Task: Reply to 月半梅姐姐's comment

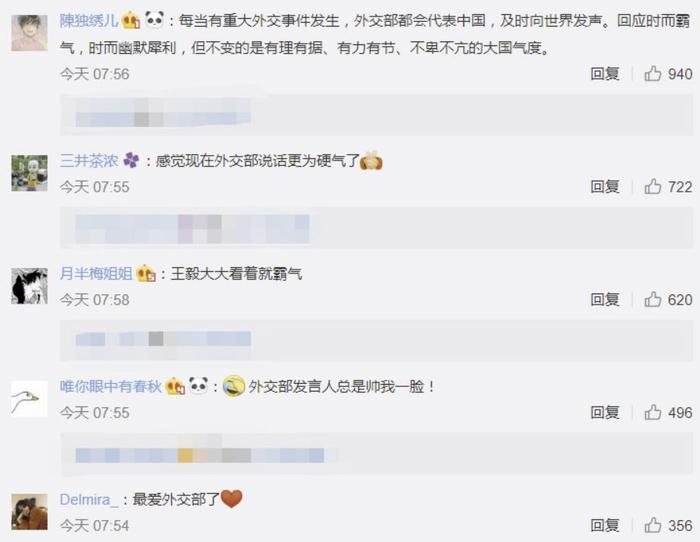Action: 605,300
